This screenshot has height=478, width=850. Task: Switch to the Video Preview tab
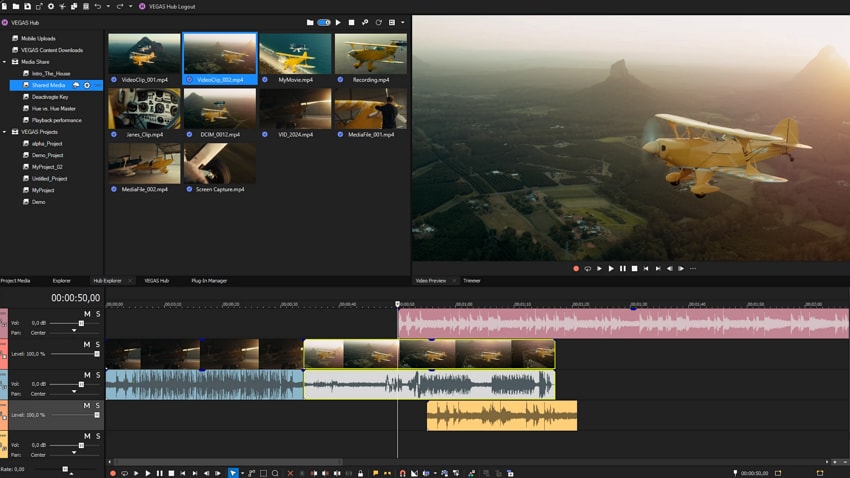coord(430,281)
